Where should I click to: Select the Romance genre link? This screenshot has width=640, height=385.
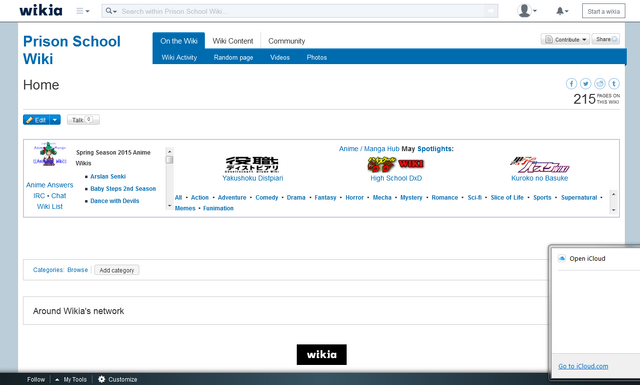(445, 198)
